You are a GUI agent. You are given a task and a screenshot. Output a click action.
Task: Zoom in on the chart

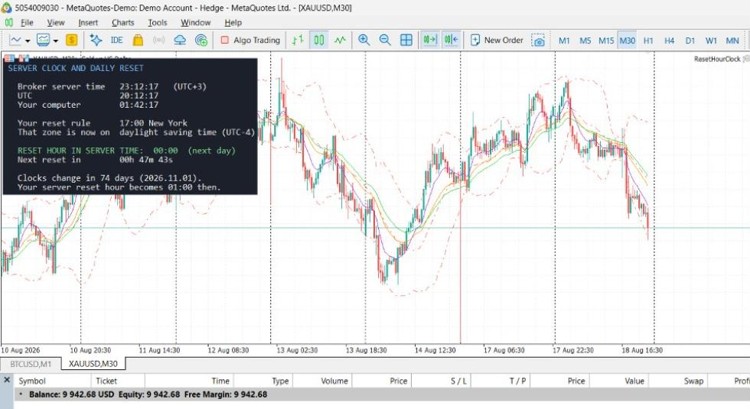click(364, 40)
